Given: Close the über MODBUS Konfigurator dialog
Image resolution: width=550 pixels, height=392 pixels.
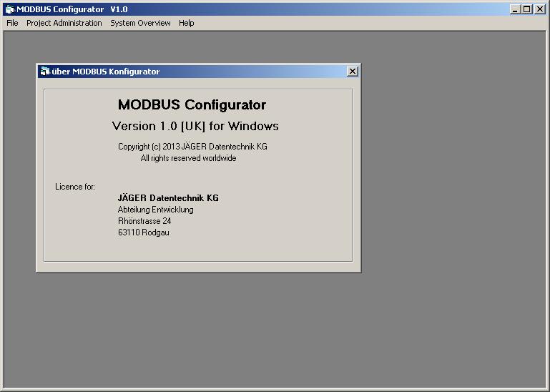Looking at the screenshot, I should [x=352, y=72].
